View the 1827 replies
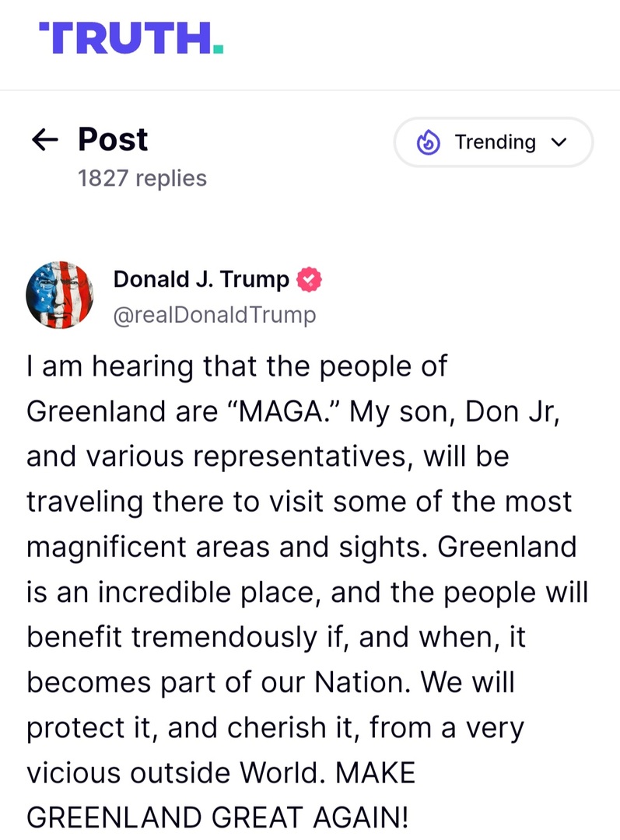620x840 pixels. click(142, 178)
